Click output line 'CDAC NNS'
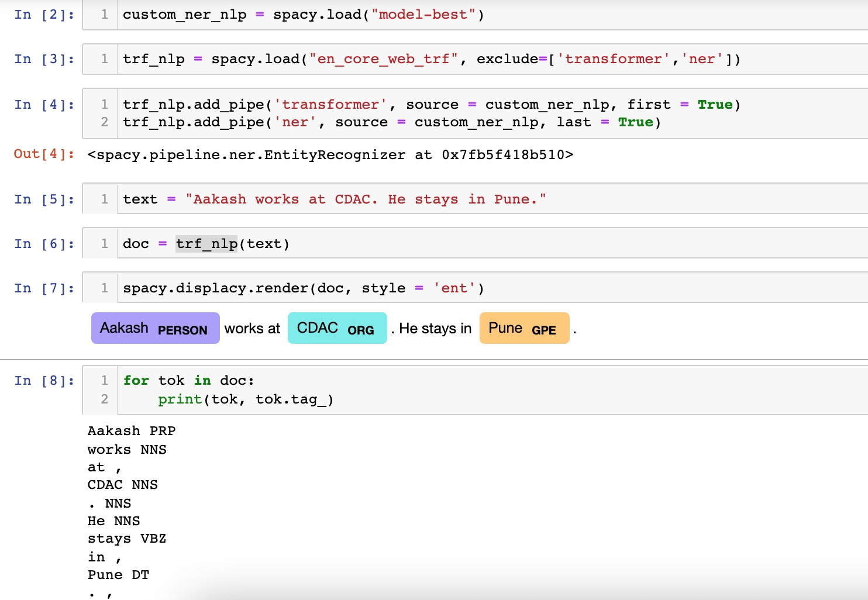868x600 pixels. pyautogui.click(x=123, y=485)
